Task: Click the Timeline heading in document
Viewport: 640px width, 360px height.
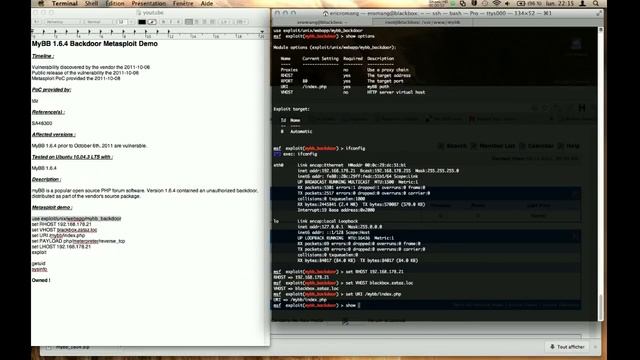Action: coord(43,56)
